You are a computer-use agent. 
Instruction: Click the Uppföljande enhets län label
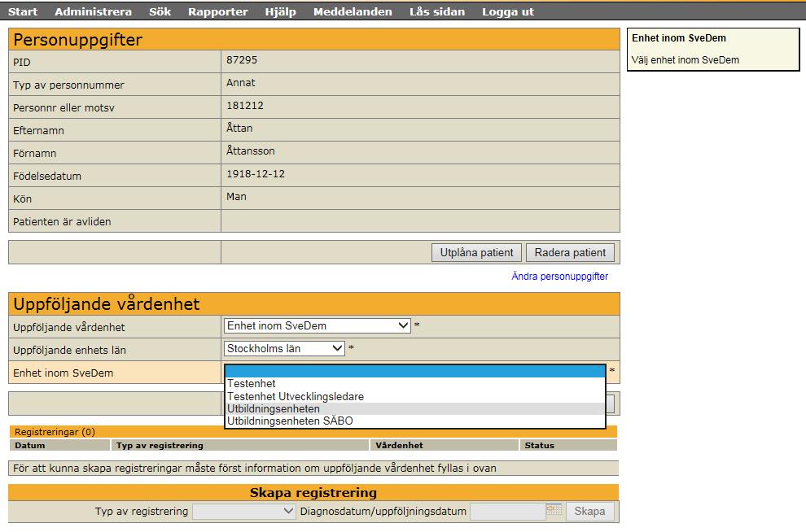pyautogui.click(x=69, y=351)
